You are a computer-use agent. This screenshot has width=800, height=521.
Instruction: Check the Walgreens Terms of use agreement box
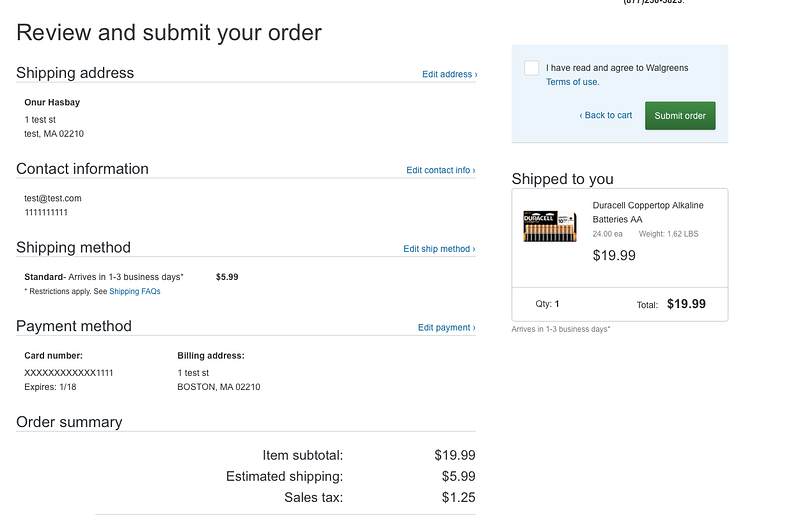point(531,68)
